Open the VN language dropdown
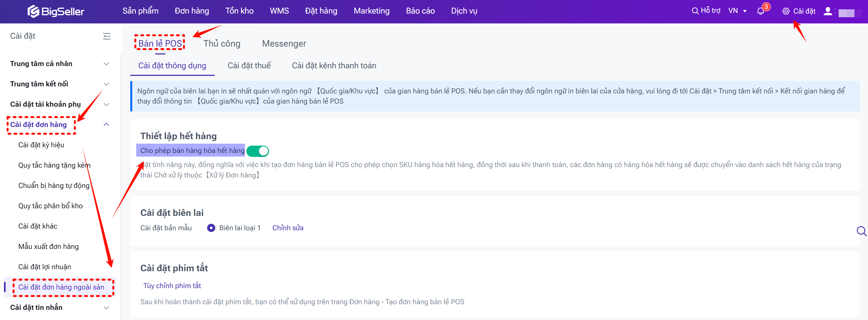This screenshot has height=320, width=868. tap(737, 11)
